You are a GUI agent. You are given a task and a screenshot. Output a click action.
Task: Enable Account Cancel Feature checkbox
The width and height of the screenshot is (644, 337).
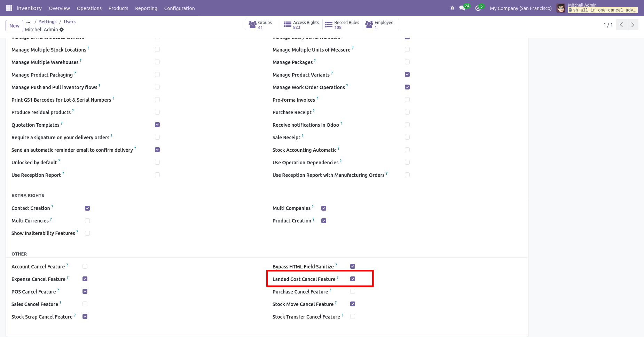tap(85, 266)
